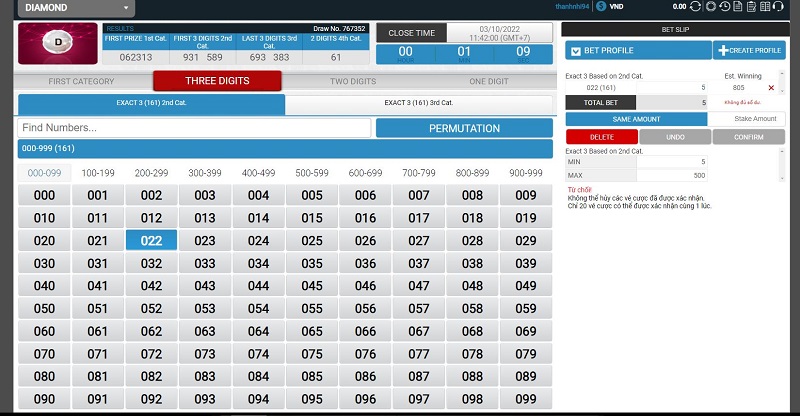Click the red DELETE button
Viewport: 800px width, 416px height.
[x=602, y=137]
